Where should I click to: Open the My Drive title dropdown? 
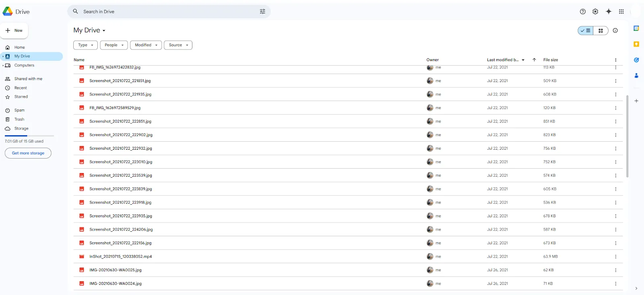[x=89, y=30]
